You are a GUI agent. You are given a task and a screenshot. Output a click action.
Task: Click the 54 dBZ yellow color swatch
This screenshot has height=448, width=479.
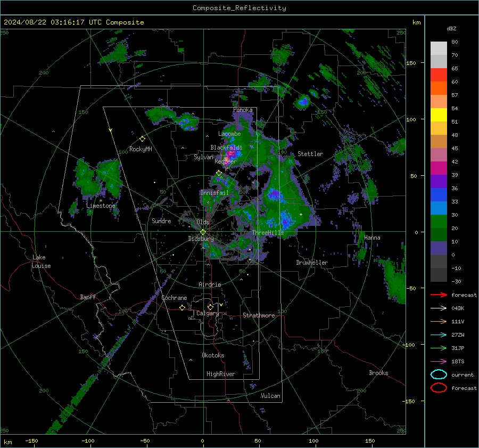coord(439,115)
